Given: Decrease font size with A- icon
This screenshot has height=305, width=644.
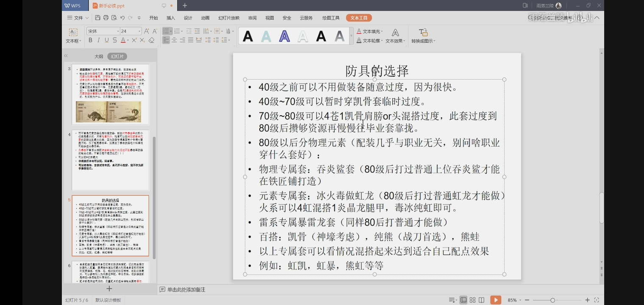Looking at the screenshot, I should coord(155,31).
